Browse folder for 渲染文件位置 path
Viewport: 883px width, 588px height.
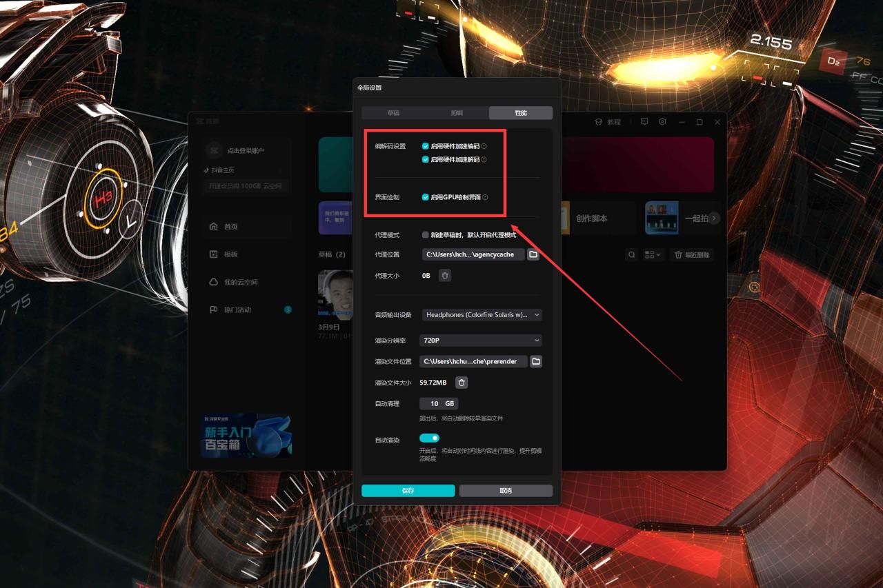pyautogui.click(x=536, y=361)
